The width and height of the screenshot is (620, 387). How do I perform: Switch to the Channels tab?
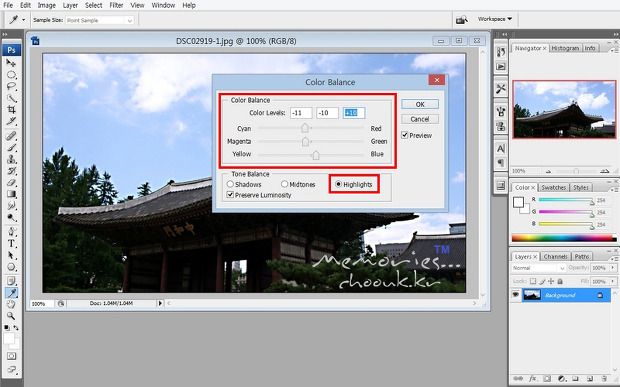555,256
